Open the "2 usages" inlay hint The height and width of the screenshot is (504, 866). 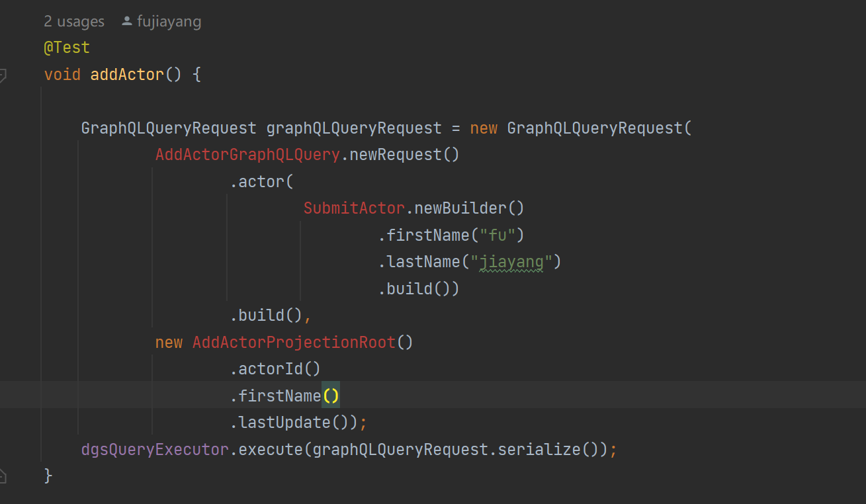74,22
